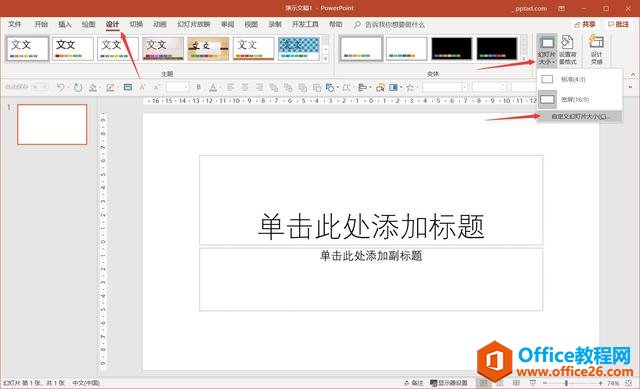
Task: Click the align right icon
Action: [259, 87]
